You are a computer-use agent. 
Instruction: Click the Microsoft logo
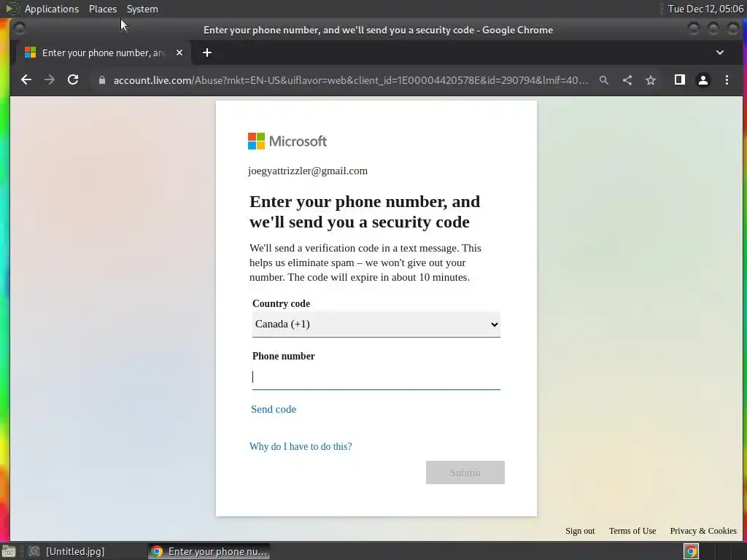coord(287,141)
